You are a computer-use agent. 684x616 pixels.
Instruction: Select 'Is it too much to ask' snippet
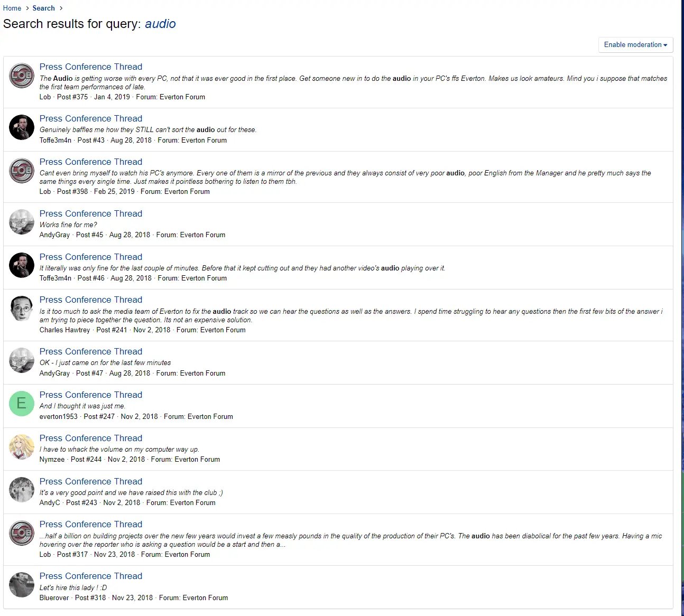point(351,315)
